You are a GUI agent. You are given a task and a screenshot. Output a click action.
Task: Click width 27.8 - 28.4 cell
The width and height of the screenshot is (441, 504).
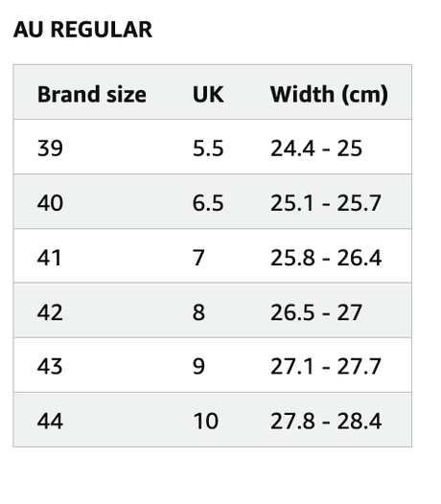pos(326,422)
